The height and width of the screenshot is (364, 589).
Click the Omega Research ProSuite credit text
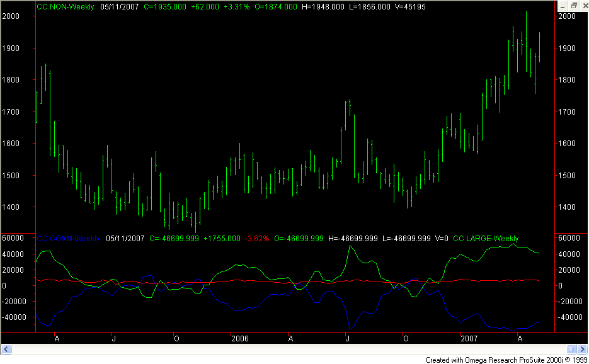coord(506,360)
